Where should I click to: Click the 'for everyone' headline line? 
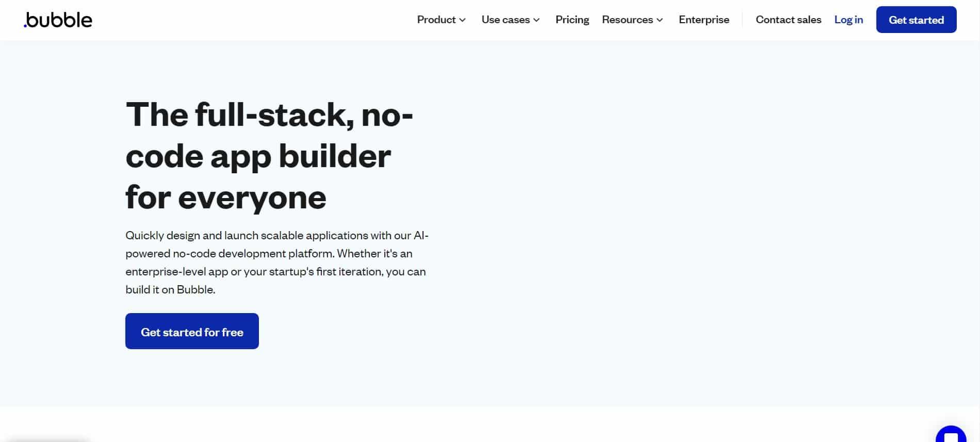(226, 198)
